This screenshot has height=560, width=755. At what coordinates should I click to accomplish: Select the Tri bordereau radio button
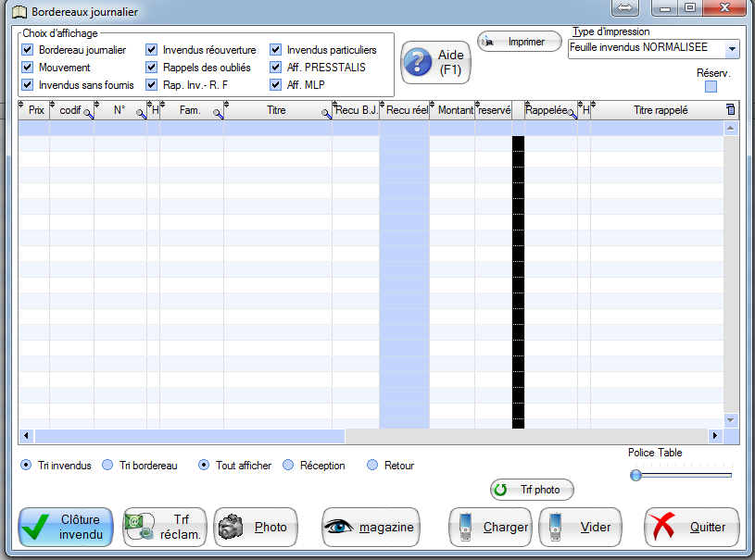[107, 466]
